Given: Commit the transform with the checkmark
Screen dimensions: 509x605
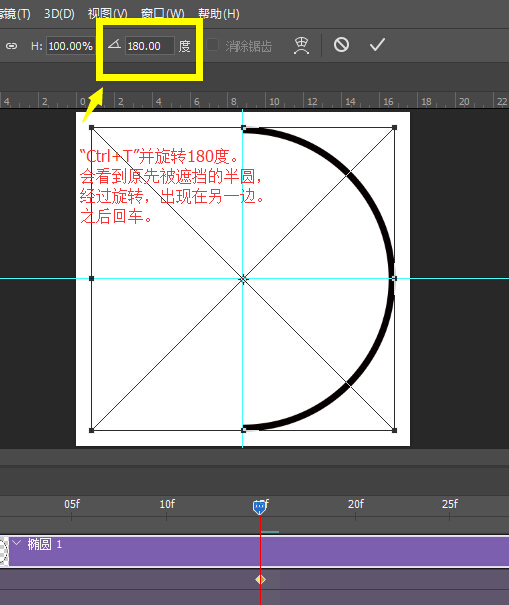Looking at the screenshot, I should point(377,45).
